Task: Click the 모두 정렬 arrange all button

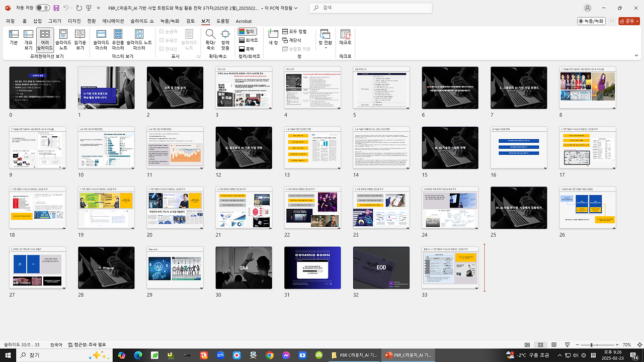Action: 294,32
